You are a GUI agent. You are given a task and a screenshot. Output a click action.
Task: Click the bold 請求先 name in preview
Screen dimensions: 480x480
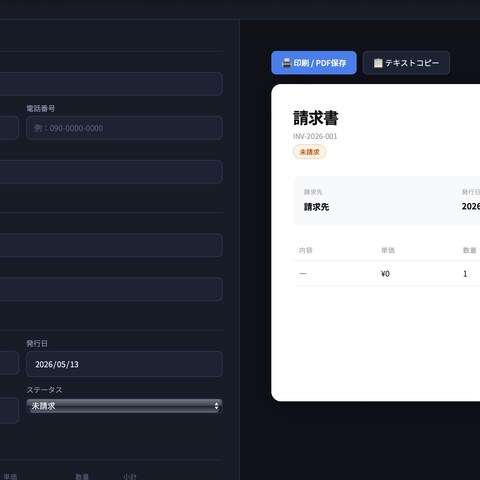tap(316, 207)
